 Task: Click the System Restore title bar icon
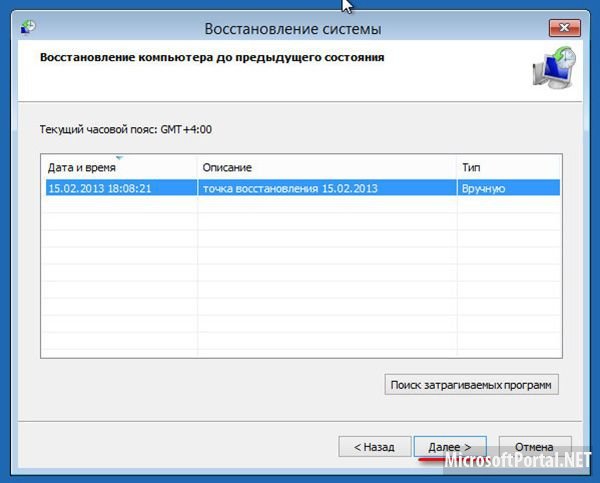pyautogui.click(x=28, y=28)
